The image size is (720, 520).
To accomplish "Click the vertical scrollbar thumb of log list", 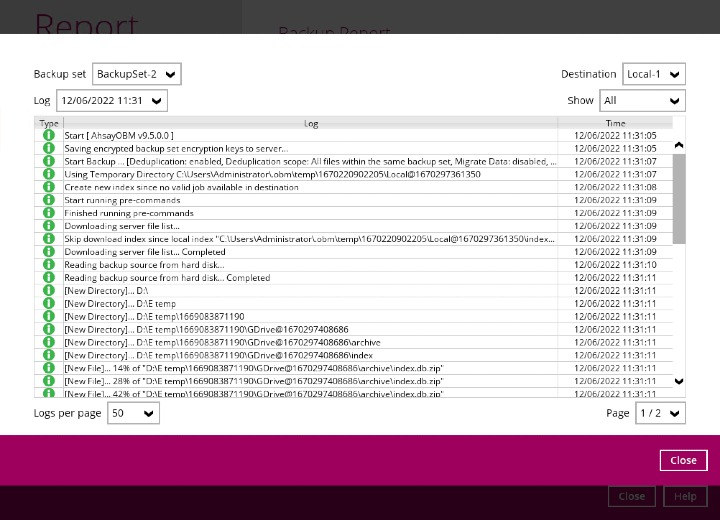I will pyautogui.click(x=679, y=199).
